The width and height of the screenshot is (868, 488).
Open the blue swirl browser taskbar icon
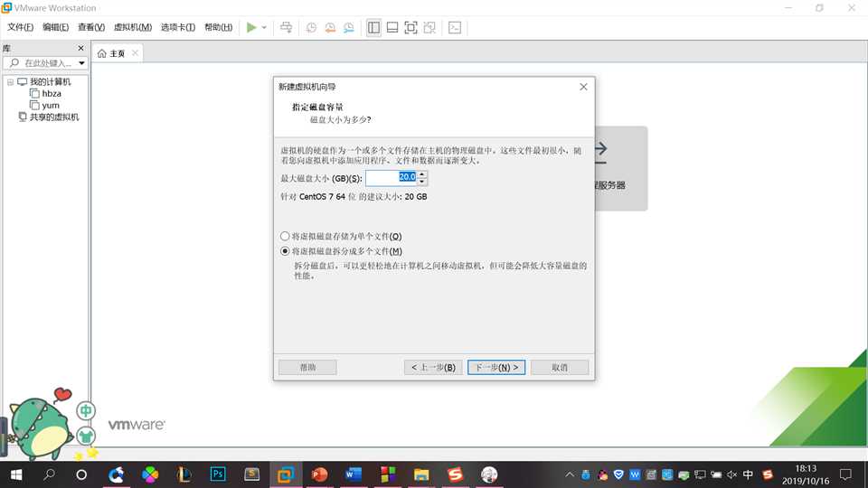point(117,474)
